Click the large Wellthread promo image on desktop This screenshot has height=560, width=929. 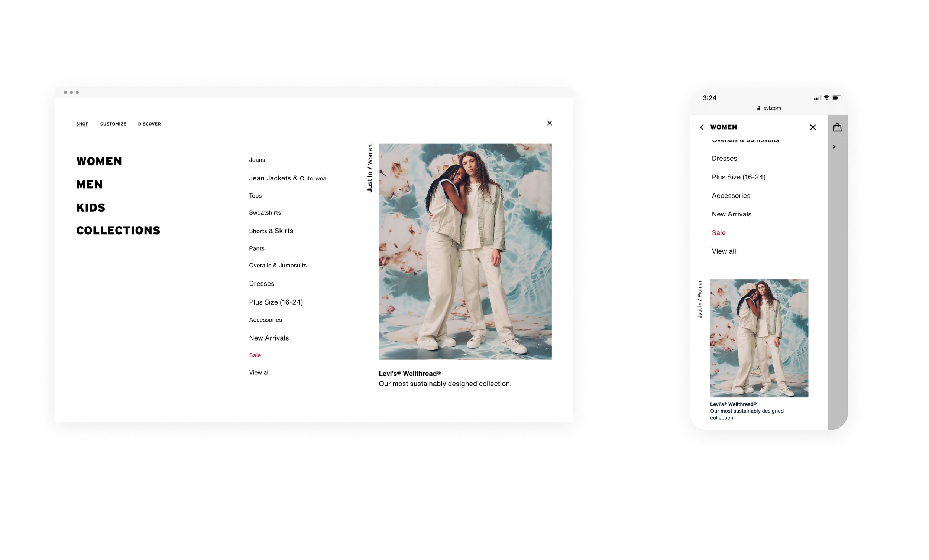(465, 251)
